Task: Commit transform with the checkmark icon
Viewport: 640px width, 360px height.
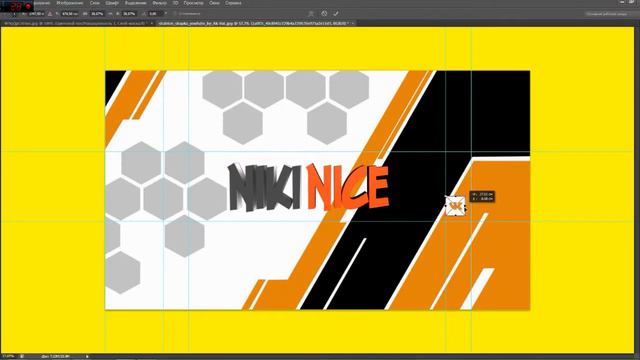Action: tap(336, 13)
